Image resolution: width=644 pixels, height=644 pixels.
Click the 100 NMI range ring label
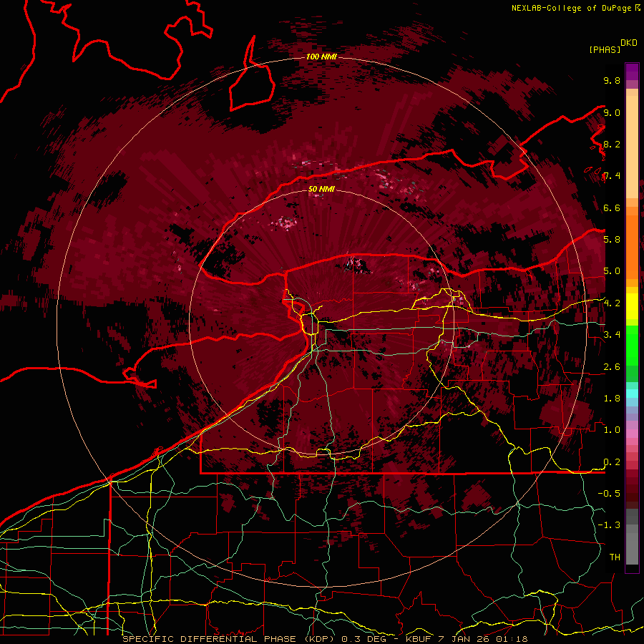[321, 57]
